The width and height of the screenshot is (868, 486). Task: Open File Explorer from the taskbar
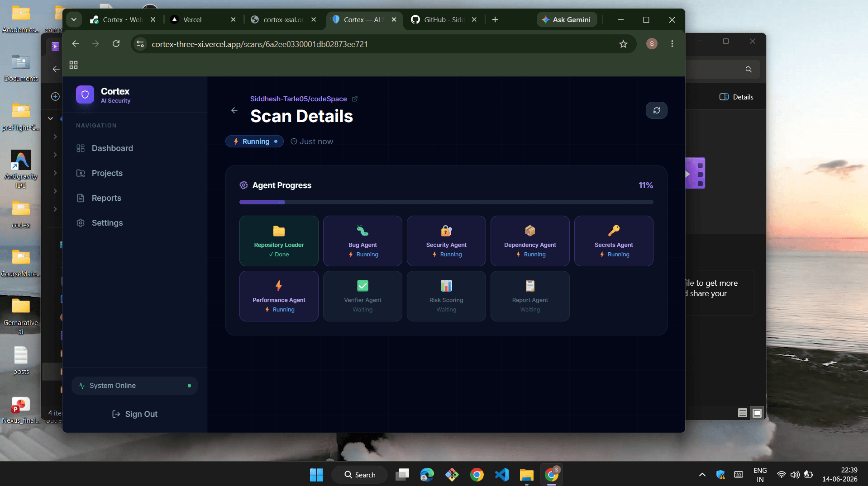click(x=526, y=475)
